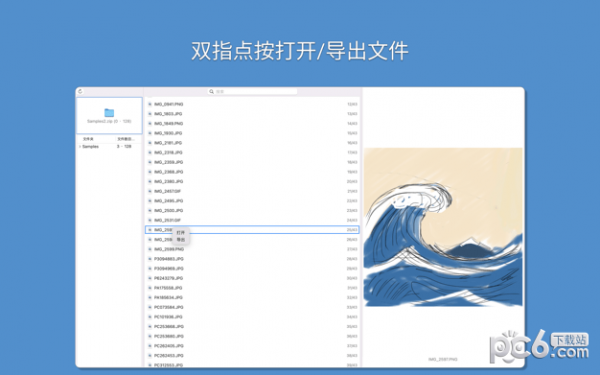Select file PC073584.JPG
The image size is (600, 375).
pyautogui.click(x=253, y=307)
